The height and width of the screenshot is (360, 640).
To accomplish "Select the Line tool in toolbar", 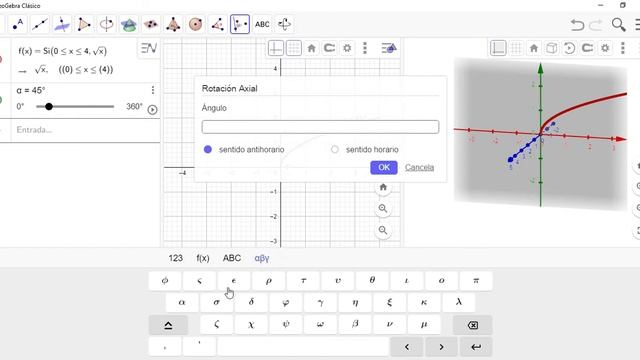I will 40,24.
